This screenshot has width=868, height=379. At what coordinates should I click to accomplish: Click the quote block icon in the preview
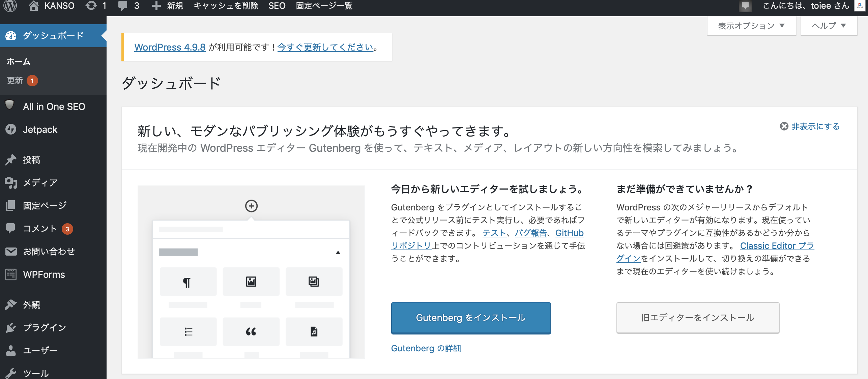(x=251, y=331)
